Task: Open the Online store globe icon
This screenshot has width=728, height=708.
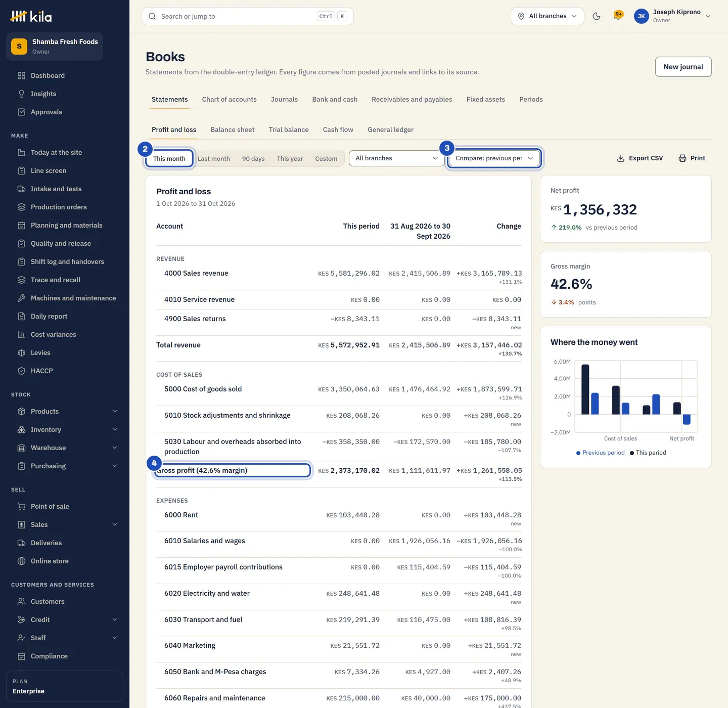Action: (x=21, y=561)
